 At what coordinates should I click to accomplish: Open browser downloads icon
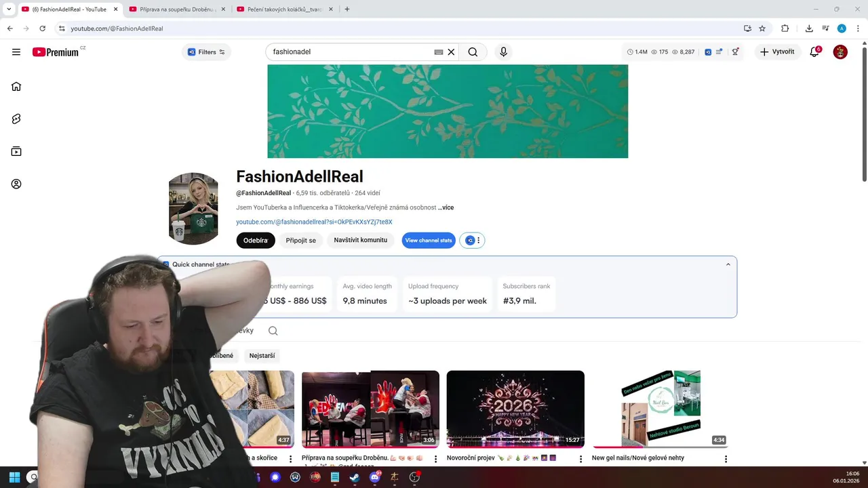pos(809,28)
